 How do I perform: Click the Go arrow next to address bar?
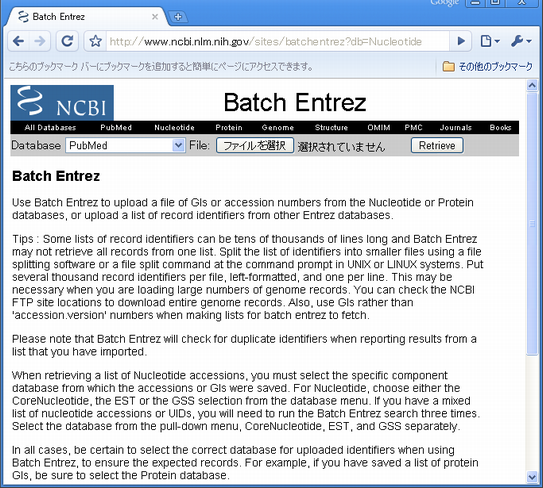coord(461,42)
